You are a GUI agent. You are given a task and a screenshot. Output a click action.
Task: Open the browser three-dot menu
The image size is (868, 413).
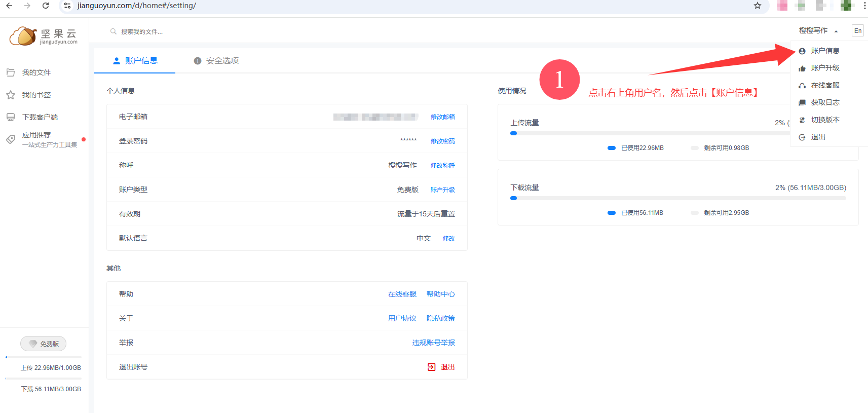tap(864, 6)
